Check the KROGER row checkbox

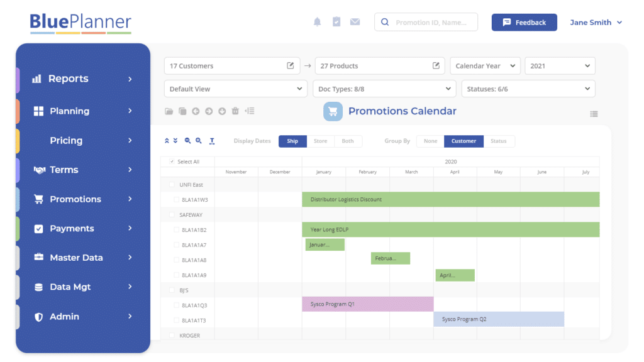click(x=172, y=335)
